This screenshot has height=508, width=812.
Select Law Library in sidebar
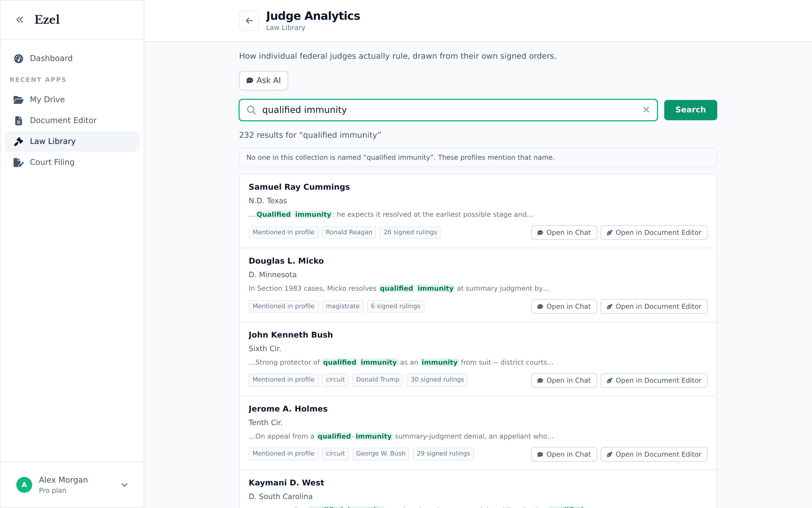pyautogui.click(x=72, y=141)
